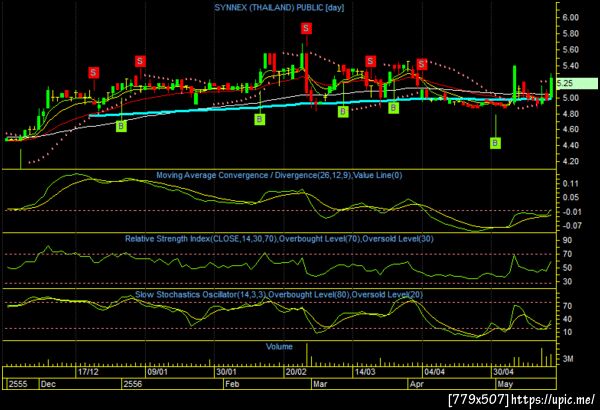Select the 09/01 date on the time axis

[157, 372]
